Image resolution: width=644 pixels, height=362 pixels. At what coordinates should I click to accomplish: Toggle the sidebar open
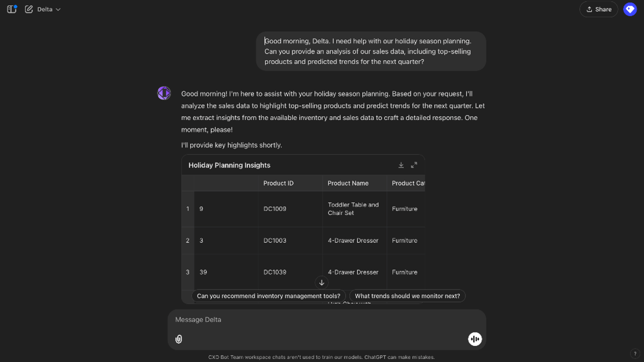click(x=11, y=9)
